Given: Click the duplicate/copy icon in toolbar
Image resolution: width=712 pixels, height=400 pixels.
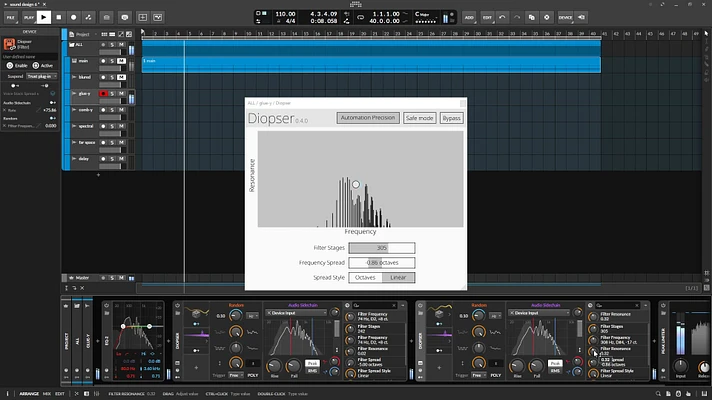Looking at the screenshot, I should point(532,17).
